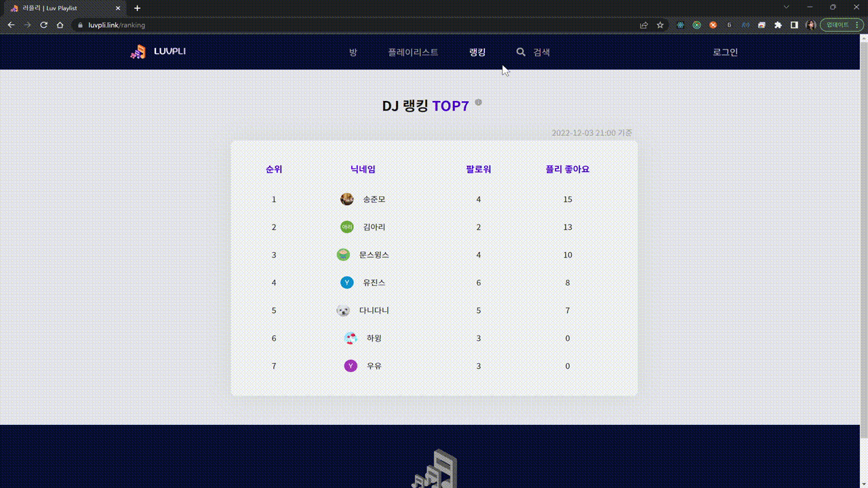
Task: Open DJ 하윙's nickname
Action: click(x=374, y=338)
